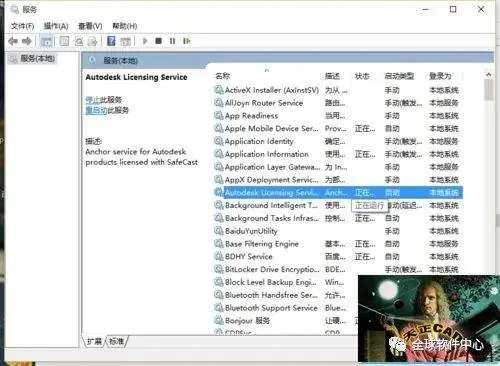The height and width of the screenshot is (366, 500).
Task: Click the gear icon of Bonjour 服务
Action: coord(219,321)
